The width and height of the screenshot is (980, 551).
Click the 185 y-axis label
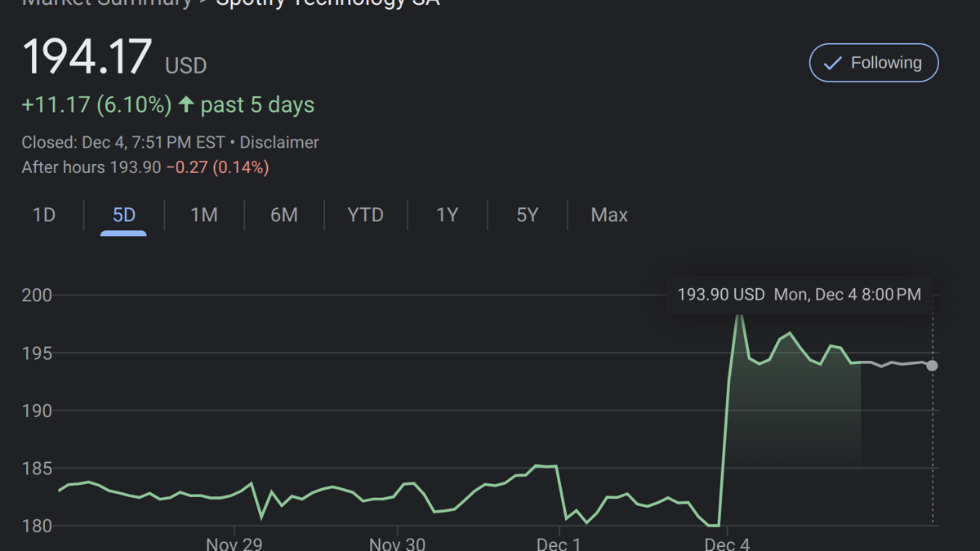point(37,469)
